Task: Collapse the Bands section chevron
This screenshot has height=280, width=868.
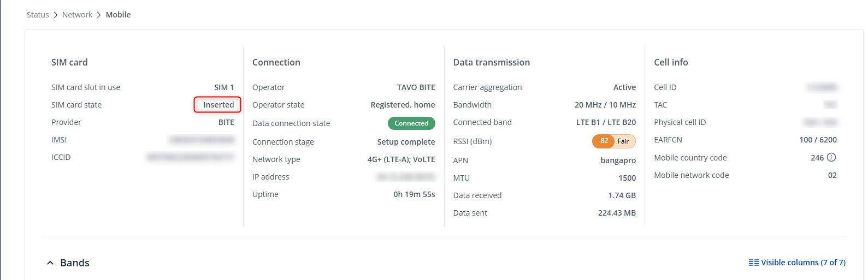Action: pyautogui.click(x=50, y=263)
